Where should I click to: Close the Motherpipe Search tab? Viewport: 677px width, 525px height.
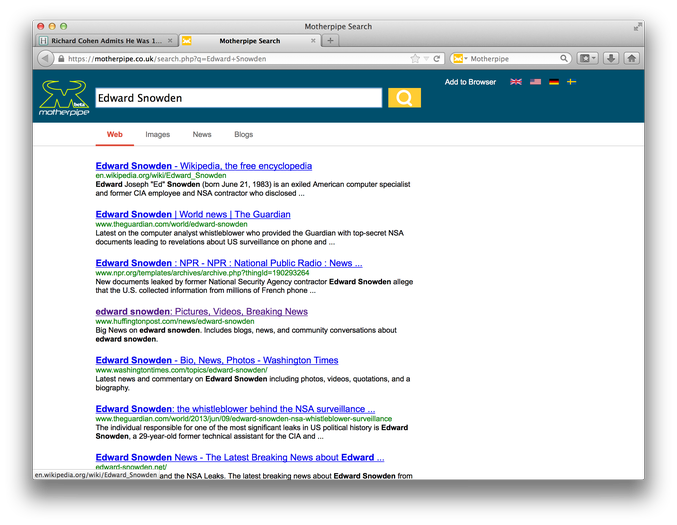[x=313, y=41]
